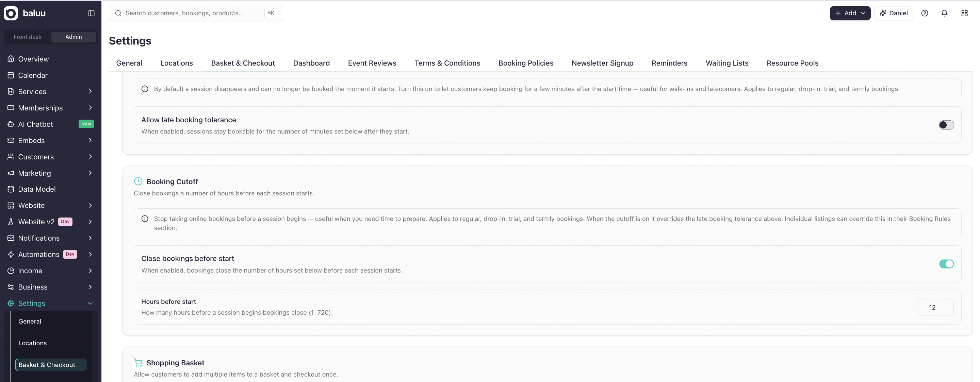Enable Allow late booking tolerance switch

[x=946, y=125]
